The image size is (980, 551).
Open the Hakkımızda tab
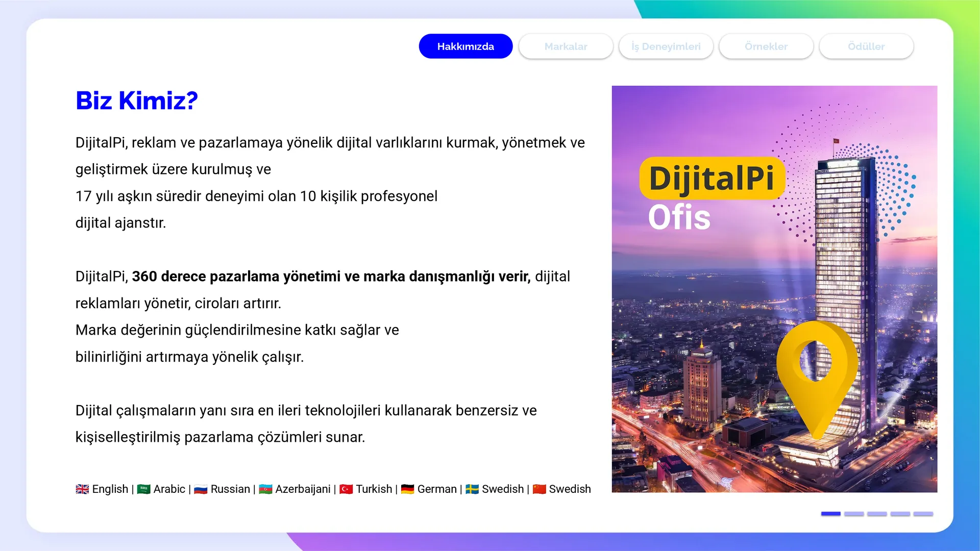(x=465, y=46)
